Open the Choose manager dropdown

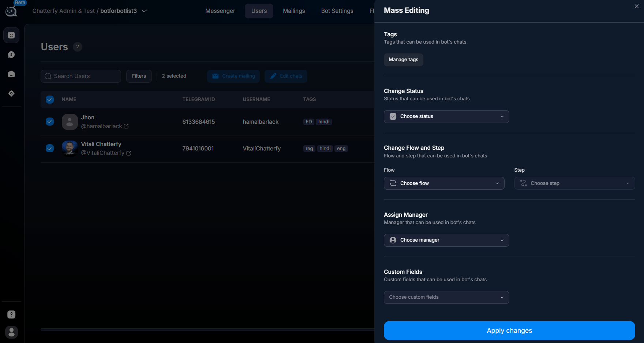point(446,240)
